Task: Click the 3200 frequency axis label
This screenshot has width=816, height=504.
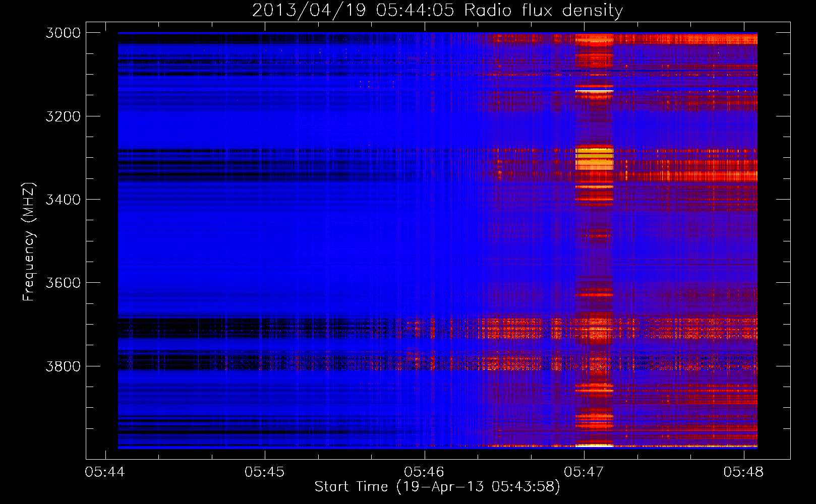Action: (x=63, y=116)
